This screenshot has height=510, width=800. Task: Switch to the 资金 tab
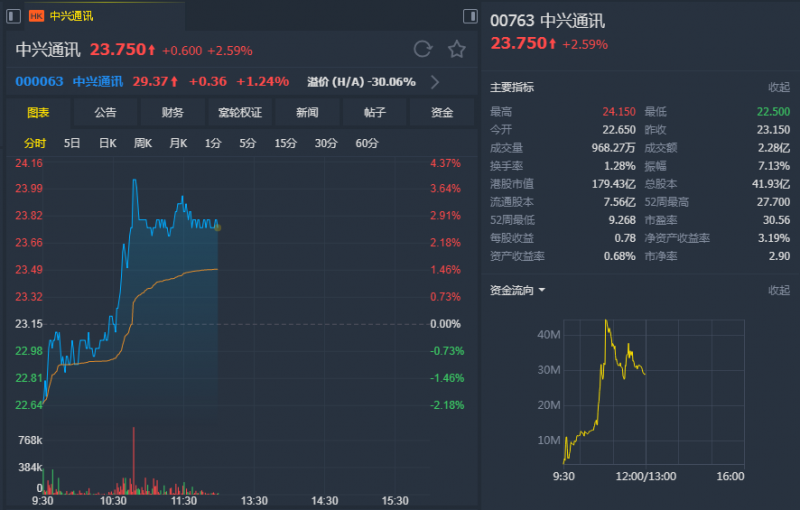pos(442,113)
